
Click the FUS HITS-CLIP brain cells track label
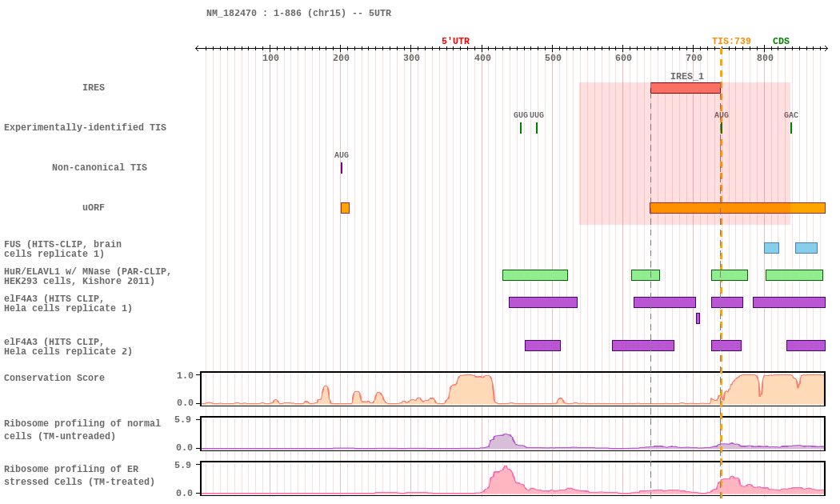pos(62,249)
